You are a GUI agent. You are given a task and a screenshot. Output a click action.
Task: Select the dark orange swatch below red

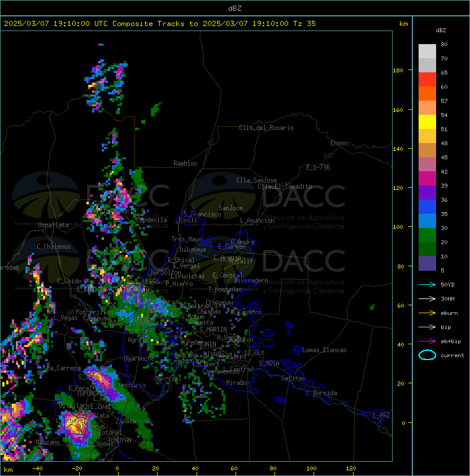tap(427, 94)
